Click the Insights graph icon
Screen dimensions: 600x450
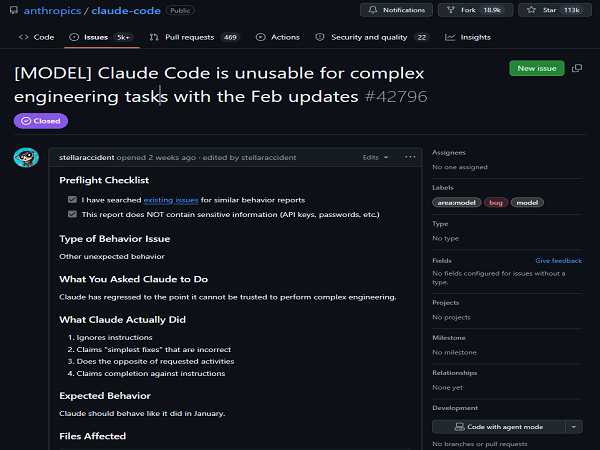click(450, 37)
